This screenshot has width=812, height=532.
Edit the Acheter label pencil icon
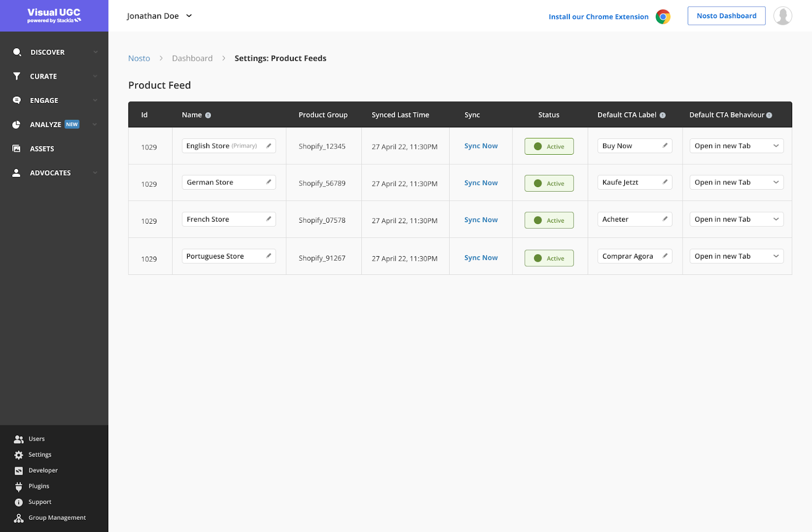[665, 219]
